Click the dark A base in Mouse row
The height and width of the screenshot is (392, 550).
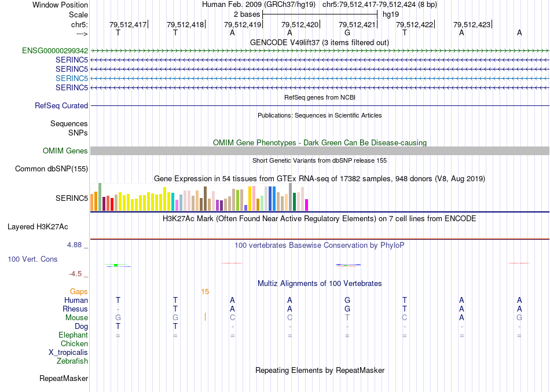[461, 318]
